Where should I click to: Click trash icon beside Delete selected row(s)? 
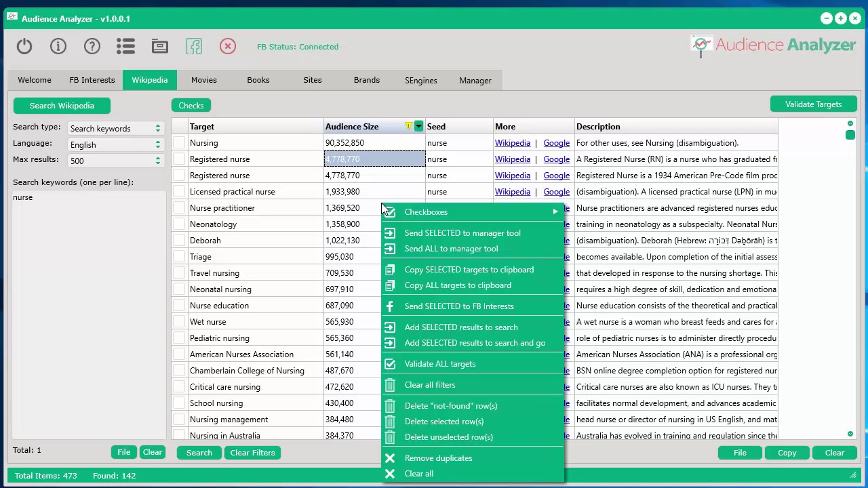tap(390, 422)
